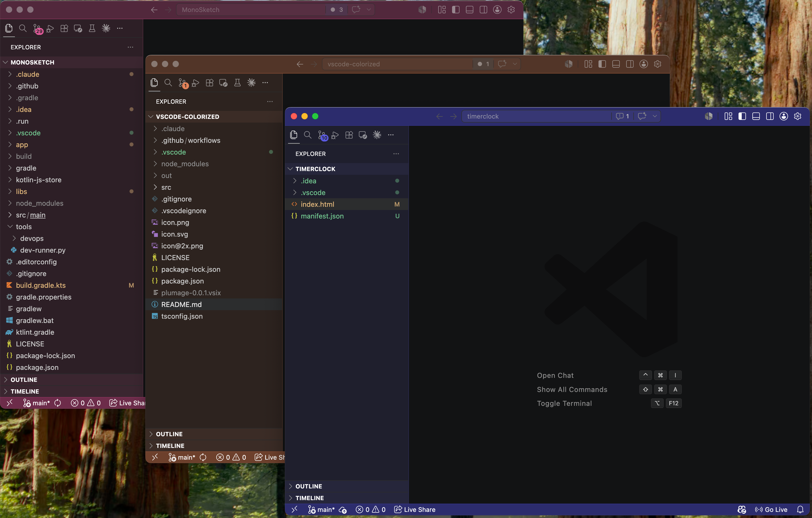Synchronize changes icon in MonoSketch status bar

(x=58, y=403)
